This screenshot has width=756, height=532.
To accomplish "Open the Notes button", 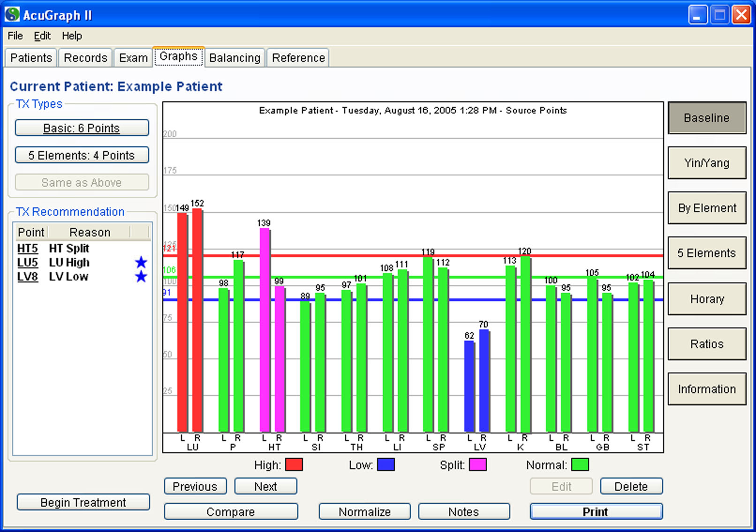I will coord(463,512).
